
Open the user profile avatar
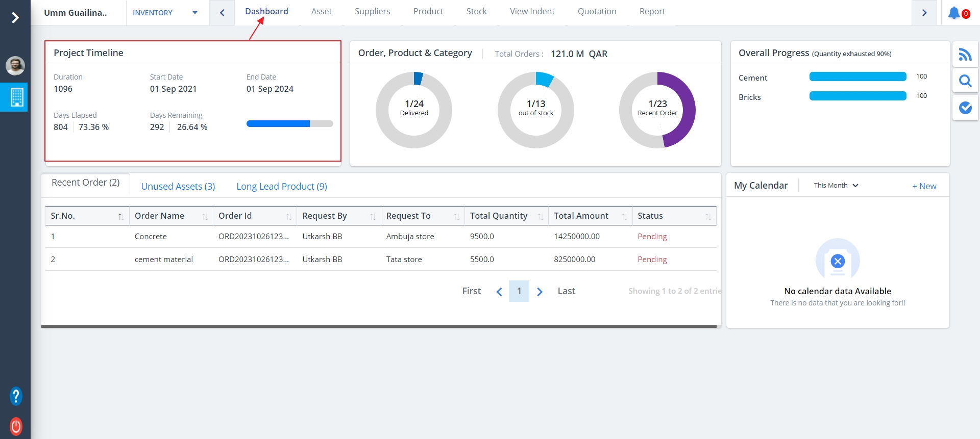pos(15,66)
